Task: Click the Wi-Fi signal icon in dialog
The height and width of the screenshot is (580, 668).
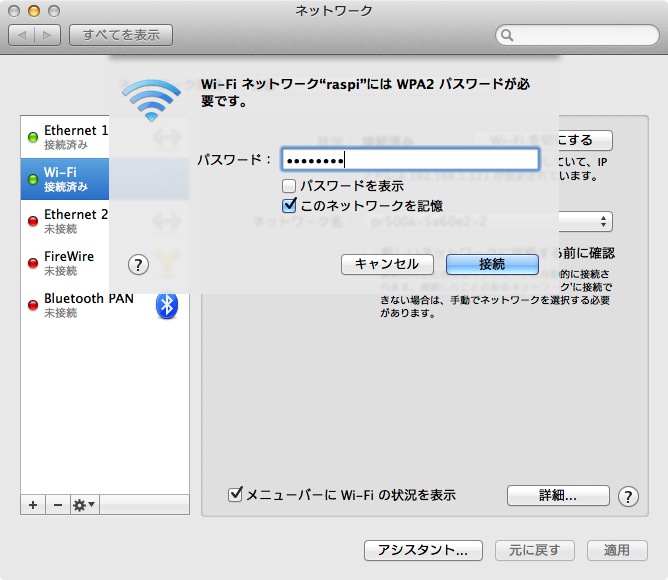Action: click(x=151, y=100)
